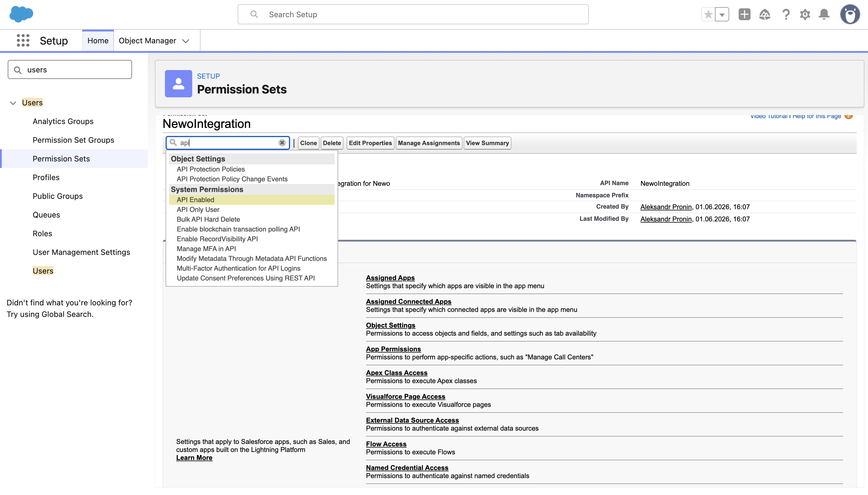Open Permission Set Groups in the sidebar
This screenshot has width=868, height=495.
73,140
